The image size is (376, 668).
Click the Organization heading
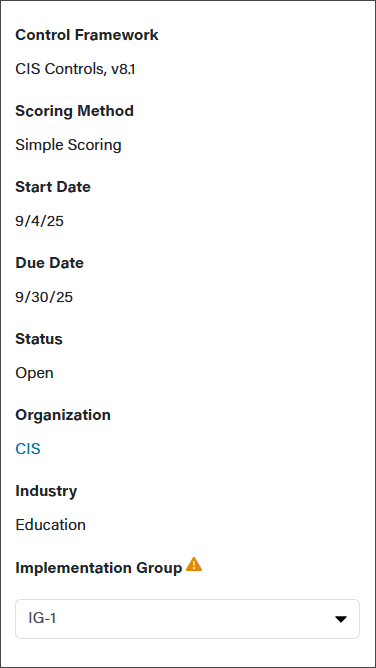point(63,415)
